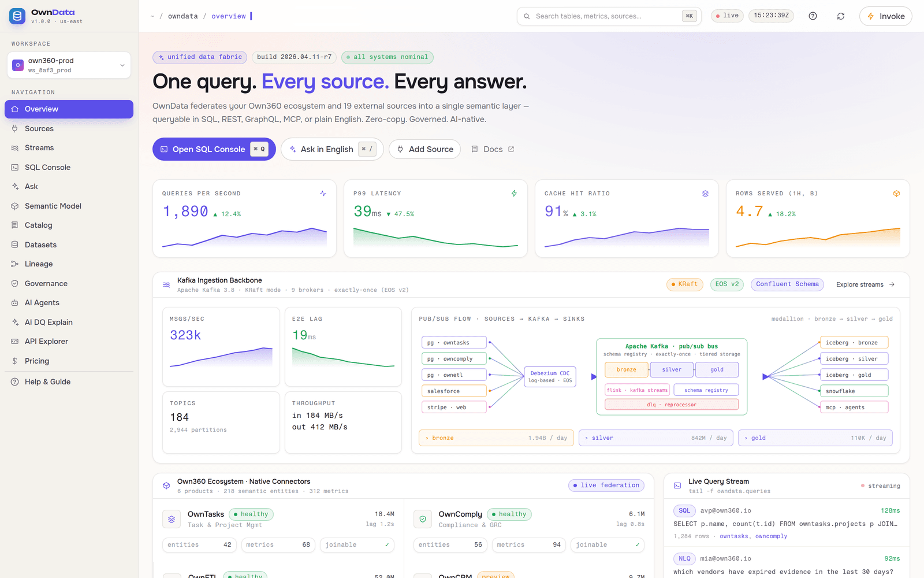Click the AI Agents robot icon in sidebar
The width and height of the screenshot is (924, 578).
(15, 303)
